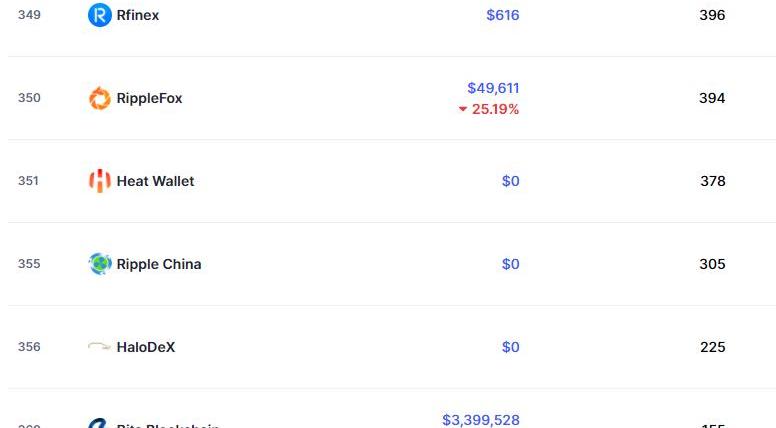Click the Ripple China globe icon
The image size is (776, 428).
(99, 264)
